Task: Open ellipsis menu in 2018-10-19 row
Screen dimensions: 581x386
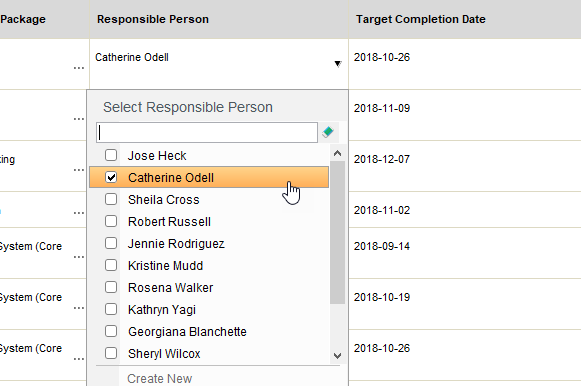Action: (79, 308)
